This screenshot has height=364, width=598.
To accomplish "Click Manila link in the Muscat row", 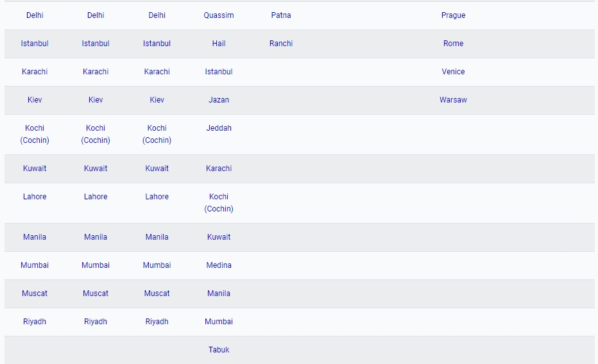I will tap(219, 293).
